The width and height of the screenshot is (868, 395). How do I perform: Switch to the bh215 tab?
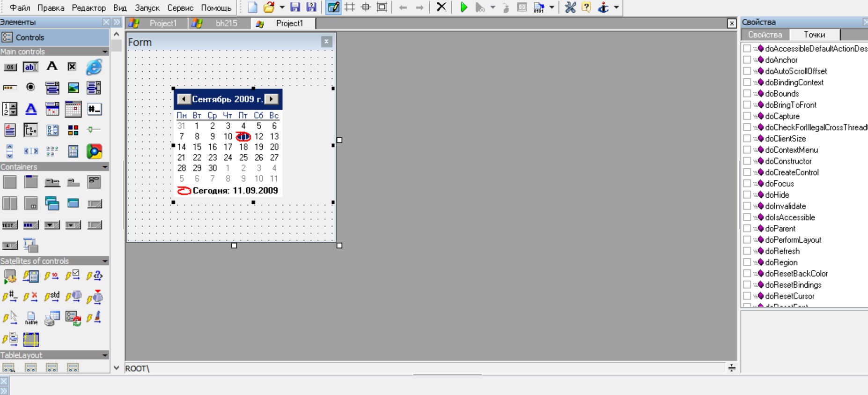click(x=226, y=23)
